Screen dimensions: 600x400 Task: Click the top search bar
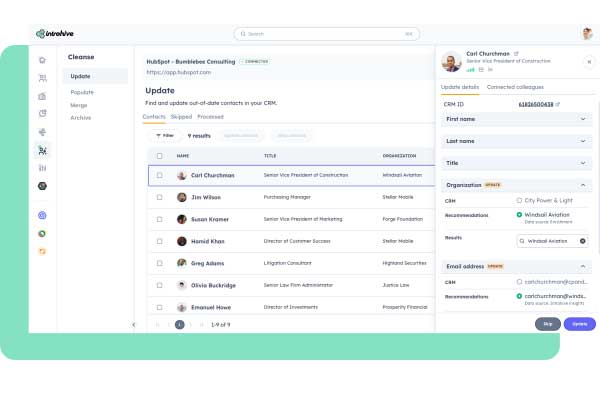point(326,34)
